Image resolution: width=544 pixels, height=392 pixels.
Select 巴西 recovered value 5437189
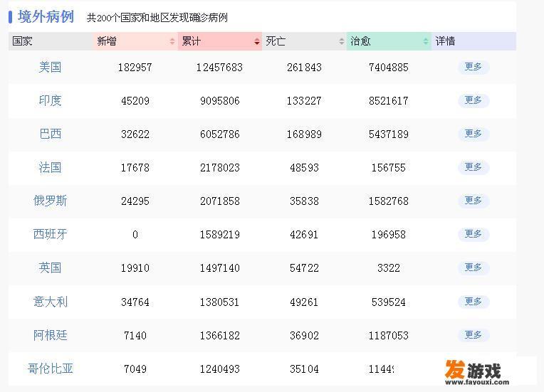(x=389, y=134)
